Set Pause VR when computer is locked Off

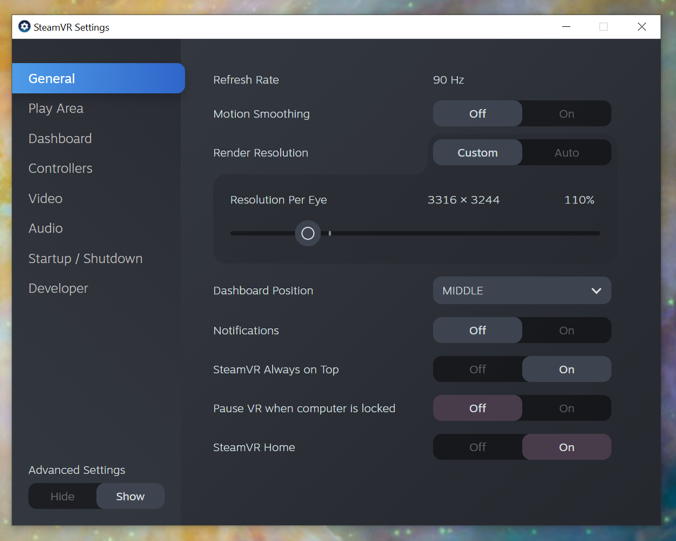point(477,408)
